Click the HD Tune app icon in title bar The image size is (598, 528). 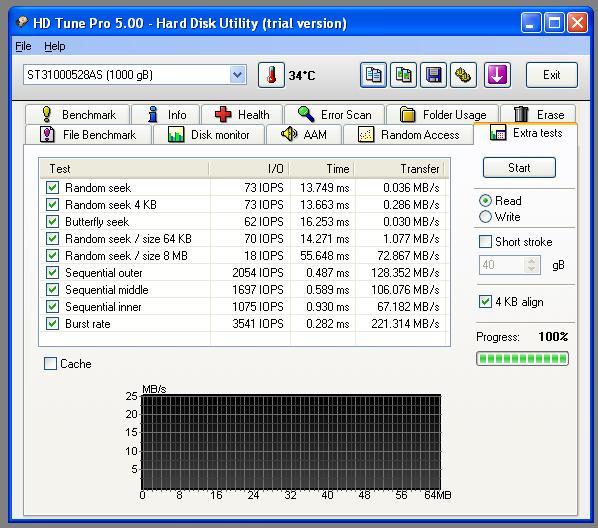click(x=22, y=22)
